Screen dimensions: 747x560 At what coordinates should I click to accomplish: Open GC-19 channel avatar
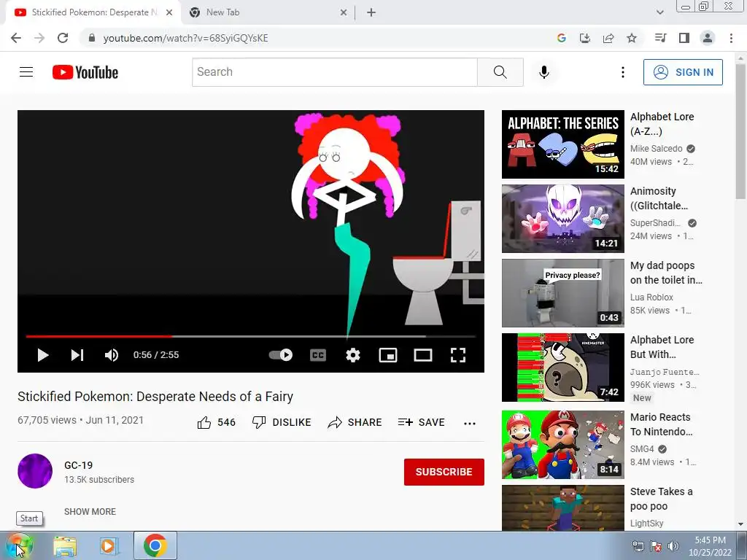tap(35, 471)
